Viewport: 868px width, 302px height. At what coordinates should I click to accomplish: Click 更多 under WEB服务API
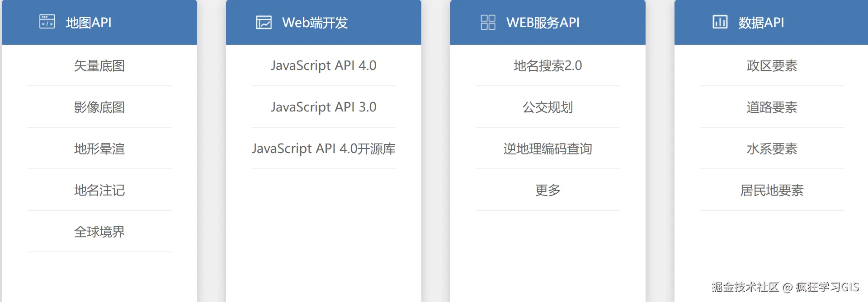tap(548, 190)
